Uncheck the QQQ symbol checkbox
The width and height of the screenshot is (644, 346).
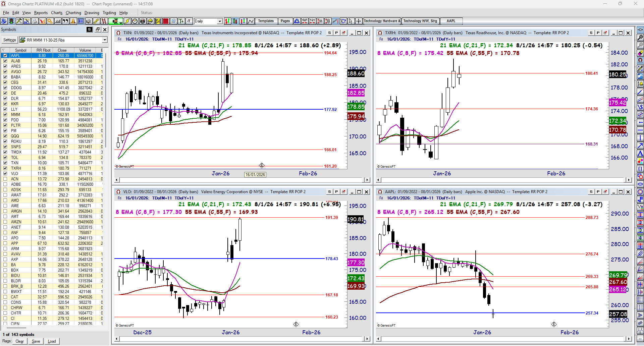point(5,136)
